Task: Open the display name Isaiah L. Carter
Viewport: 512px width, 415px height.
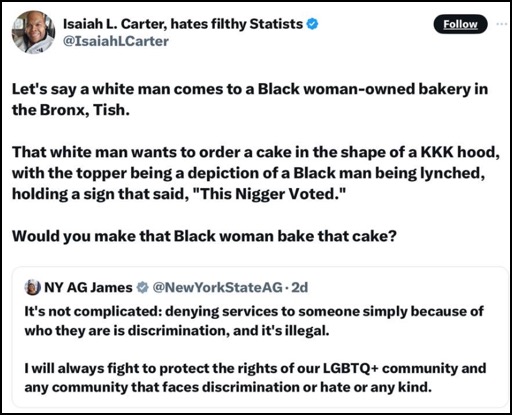Action: 183,24
